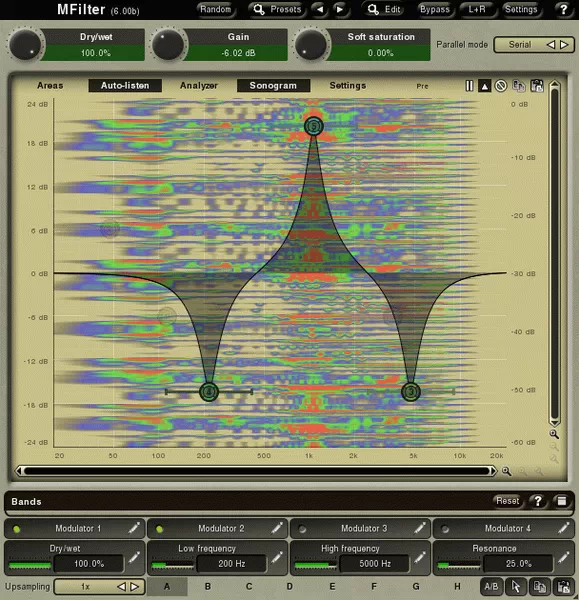Open global Settings in title bar

[x=521, y=9]
